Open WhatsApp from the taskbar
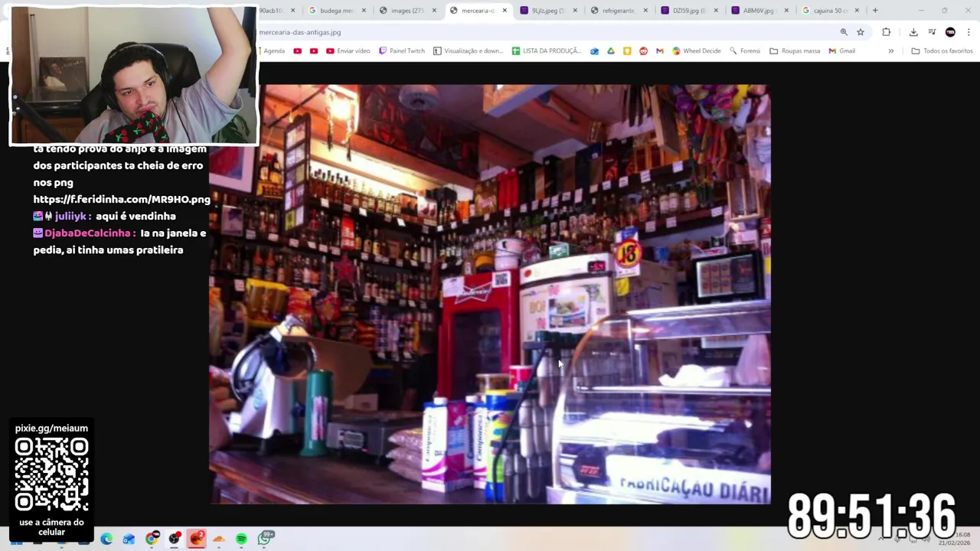980x551 pixels. [265, 539]
